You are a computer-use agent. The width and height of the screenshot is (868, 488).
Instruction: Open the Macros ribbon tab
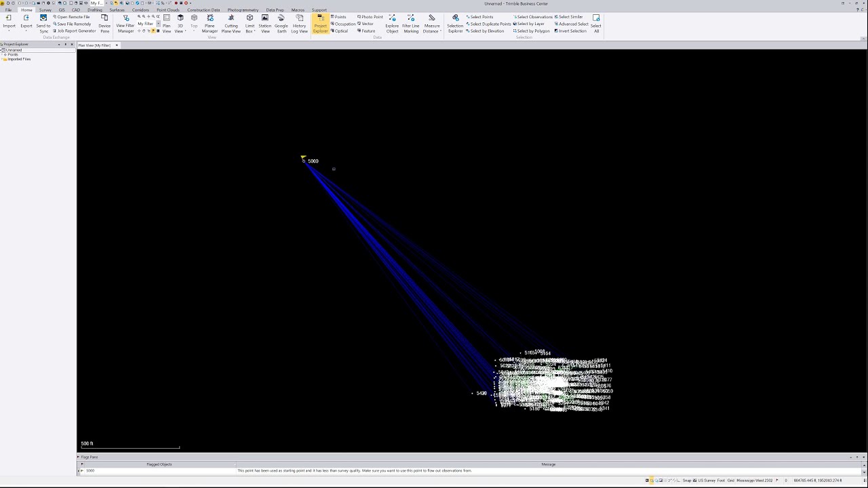point(298,10)
